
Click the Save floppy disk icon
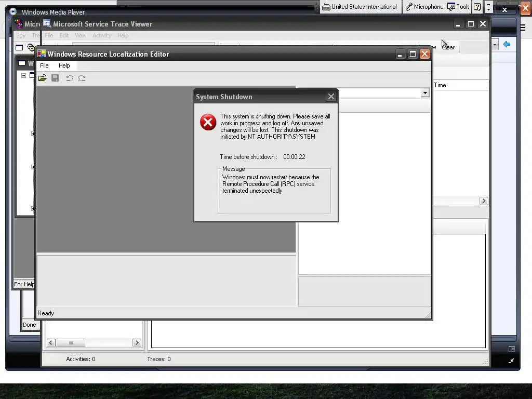pyautogui.click(x=55, y=78)
